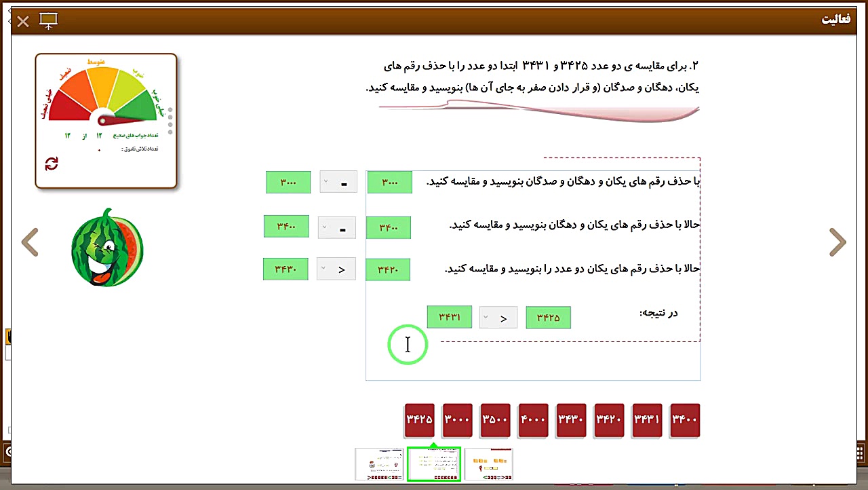Open the comparison sign dropdown between the ۳۰۰۰ boxes
Image resolution: width=868 pixels, height=490 pixels.
pyautogui.click(x=338, y=182)
